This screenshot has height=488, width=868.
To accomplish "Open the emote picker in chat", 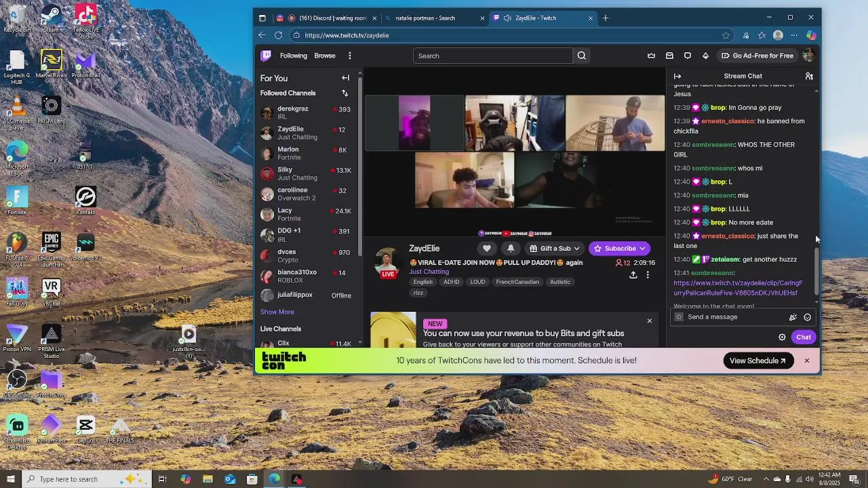I will click(x=807, y=317).
